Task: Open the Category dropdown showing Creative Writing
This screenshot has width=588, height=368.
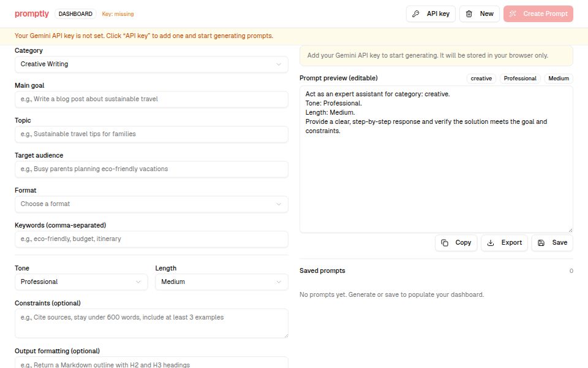Action: 151,64
